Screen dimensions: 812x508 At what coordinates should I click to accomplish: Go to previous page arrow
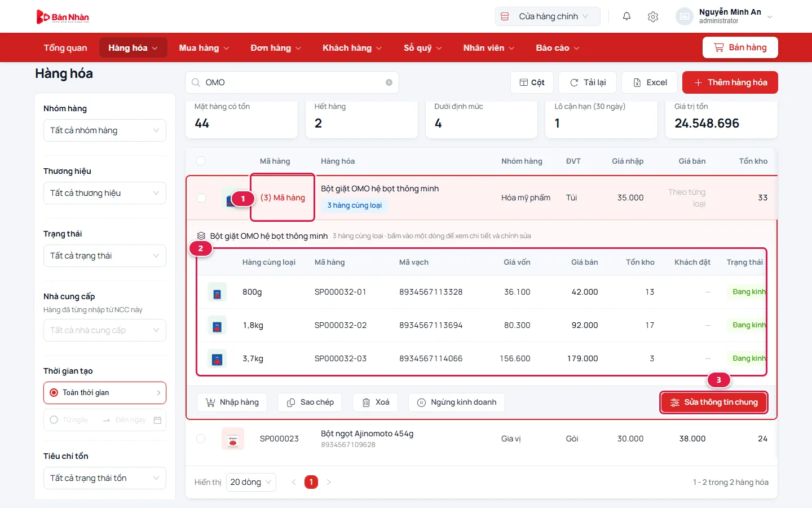(293, 482)
